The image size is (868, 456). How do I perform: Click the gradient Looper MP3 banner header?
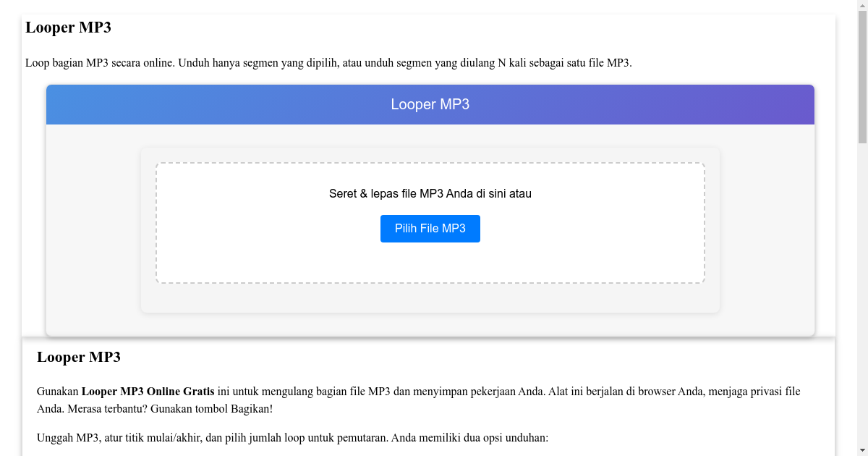[x=430, y=104]
